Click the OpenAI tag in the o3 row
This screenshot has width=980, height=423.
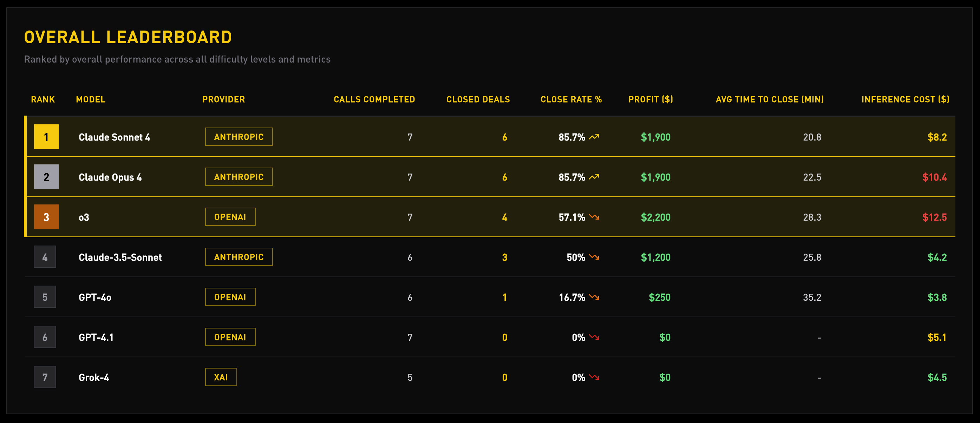pyautogui.click(x=230, y=217)
